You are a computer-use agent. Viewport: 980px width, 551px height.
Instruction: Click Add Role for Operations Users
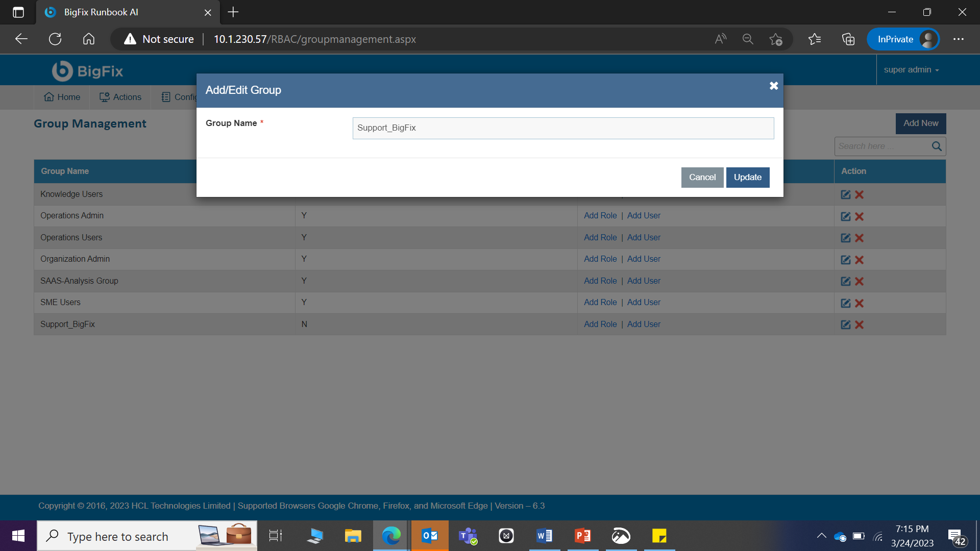pos(600,238)
